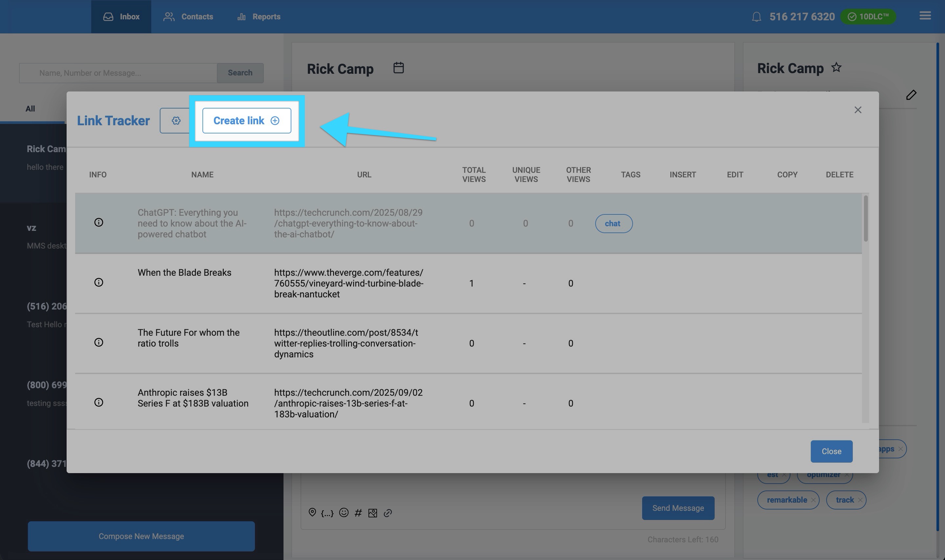Open the Contacts tab
The image size is (945, 560).
pos(188,17)
